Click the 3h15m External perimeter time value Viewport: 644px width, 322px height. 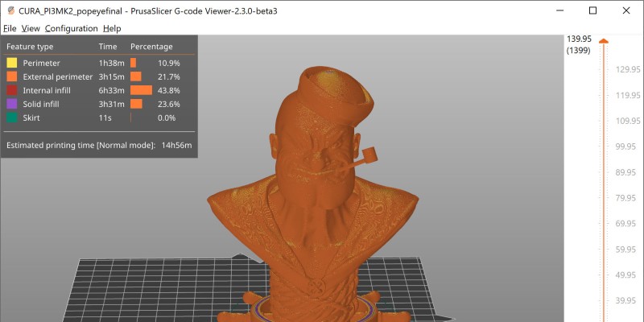pyautogui.click(x=111, y=76)
